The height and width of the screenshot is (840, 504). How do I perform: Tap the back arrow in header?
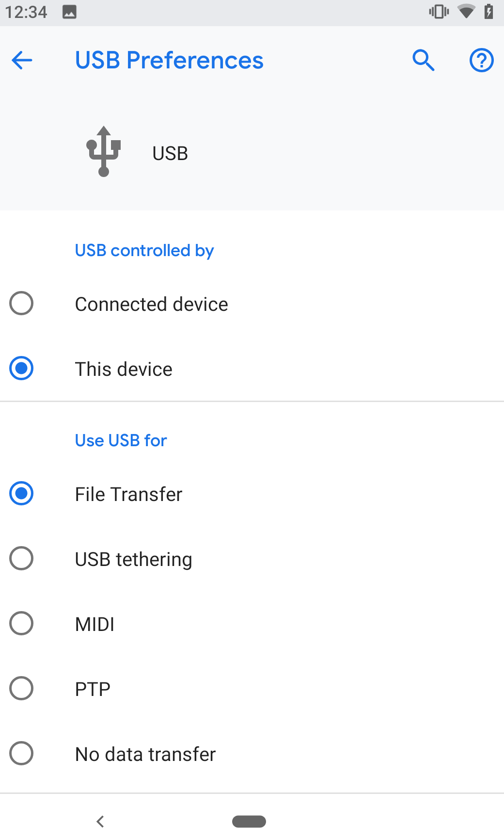pyautogui.click(x=22, y=61)
